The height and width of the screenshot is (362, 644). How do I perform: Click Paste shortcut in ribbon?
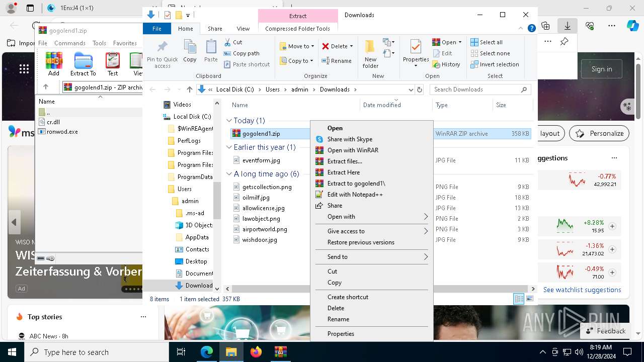click(x=247, y=64)
